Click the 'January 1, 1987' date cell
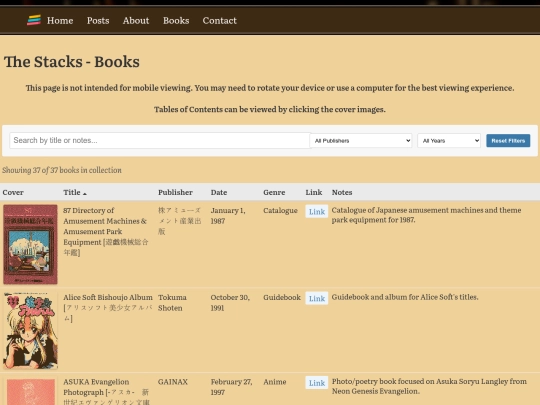Viewport: 540px width, 405px height. click(x=228, y=216)
